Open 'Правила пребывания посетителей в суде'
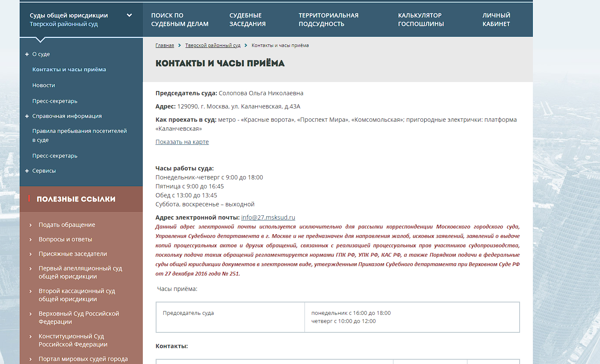This screenshot has height=364, width=600. click(79, 135)
